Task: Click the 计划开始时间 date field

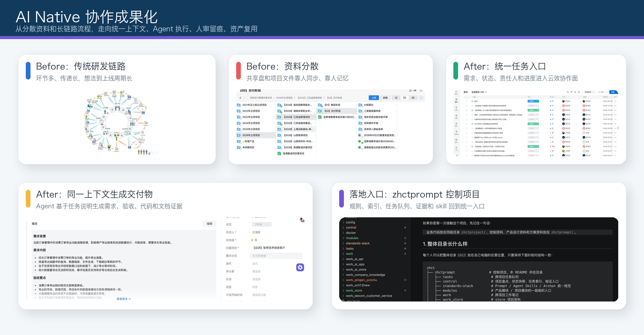Action: tap(259, 295)
